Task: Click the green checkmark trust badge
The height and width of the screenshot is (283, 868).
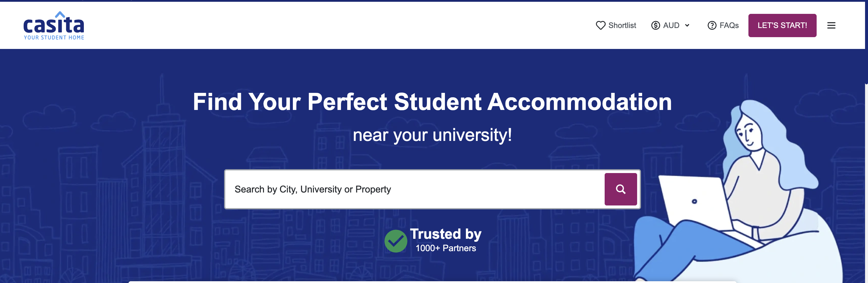Action: tap(396, 241)
